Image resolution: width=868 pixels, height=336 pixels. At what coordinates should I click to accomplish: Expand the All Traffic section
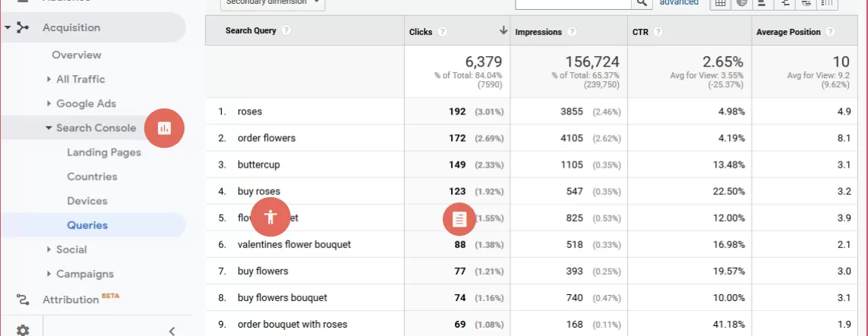point(49,80)
